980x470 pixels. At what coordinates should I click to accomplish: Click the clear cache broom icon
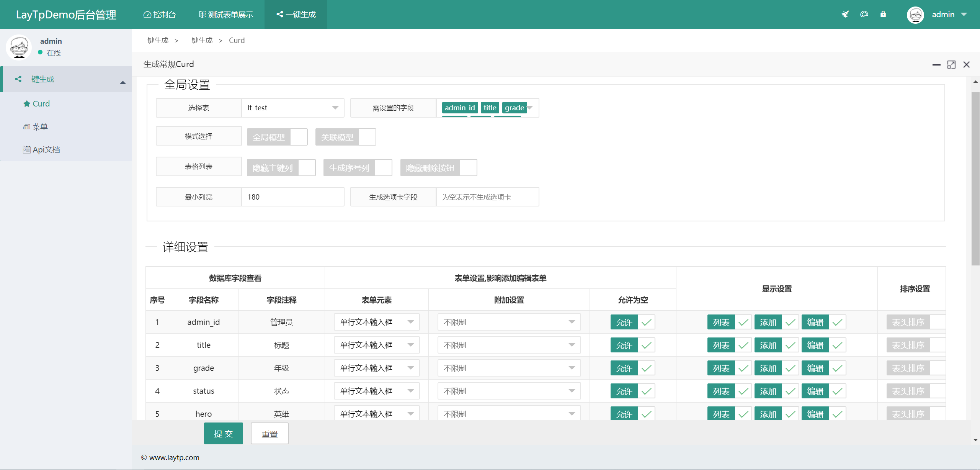click(845, 14)
